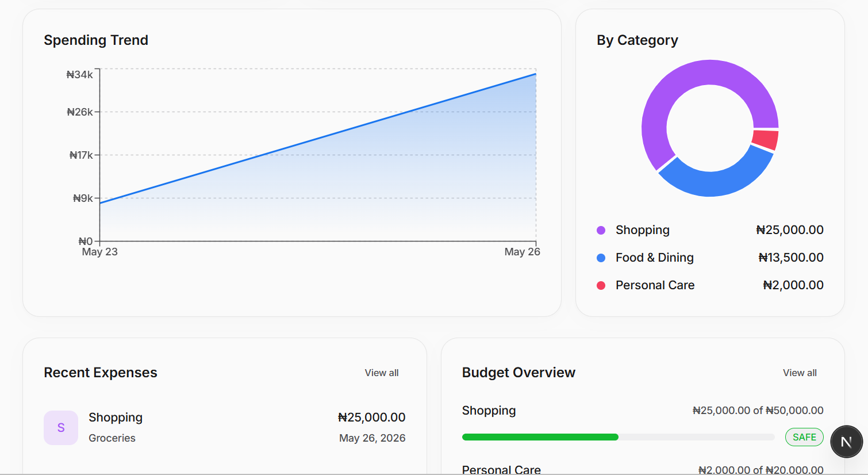
Task: Click the Budget Overview heading
Action: (519, 373)
